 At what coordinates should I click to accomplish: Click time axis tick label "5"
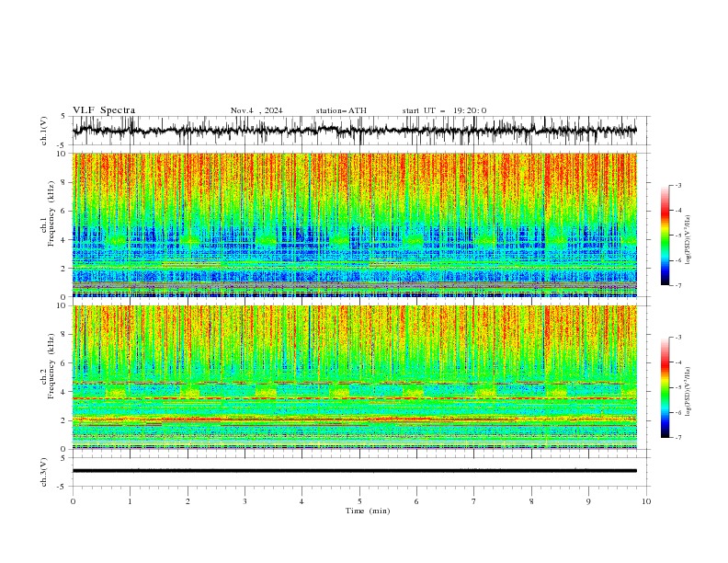click(x=359, y=501)
